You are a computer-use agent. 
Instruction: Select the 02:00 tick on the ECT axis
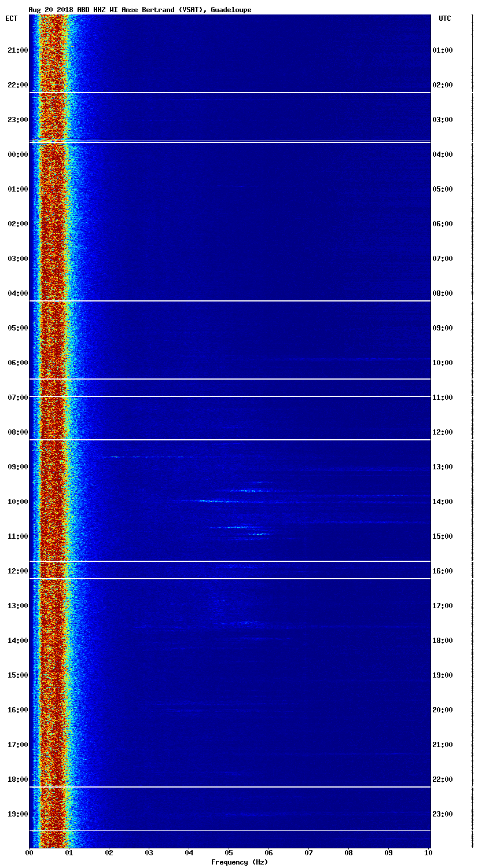pyautogui.click(x=17, y=224)
